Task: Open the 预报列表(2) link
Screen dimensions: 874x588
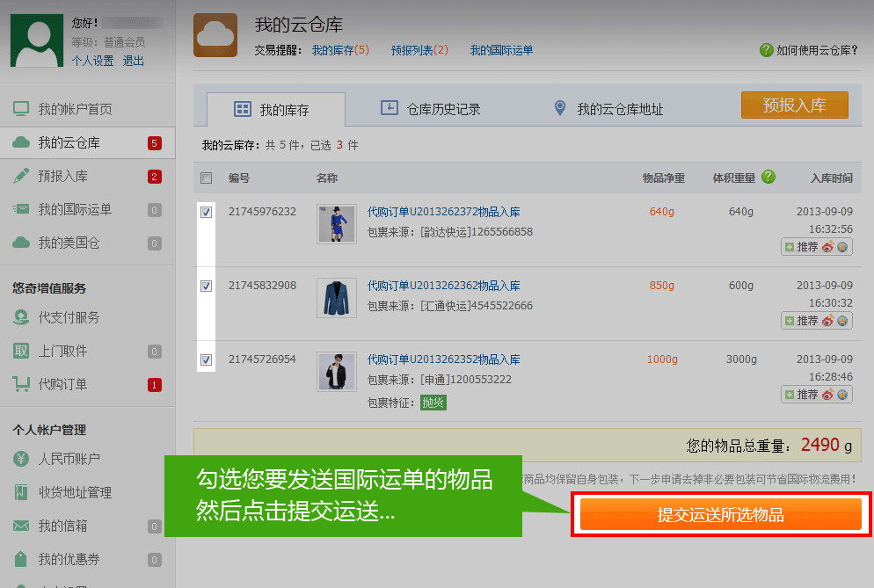Action: (x=419, y=50)
